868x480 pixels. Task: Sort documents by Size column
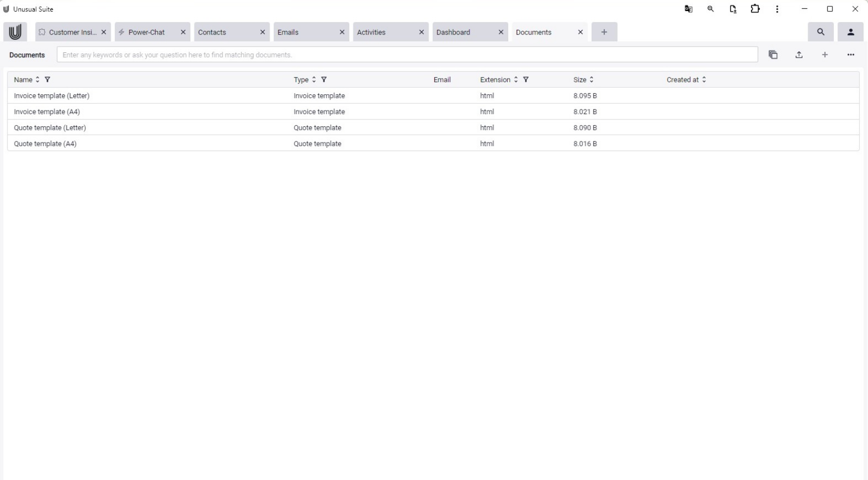tap(592, 80)
